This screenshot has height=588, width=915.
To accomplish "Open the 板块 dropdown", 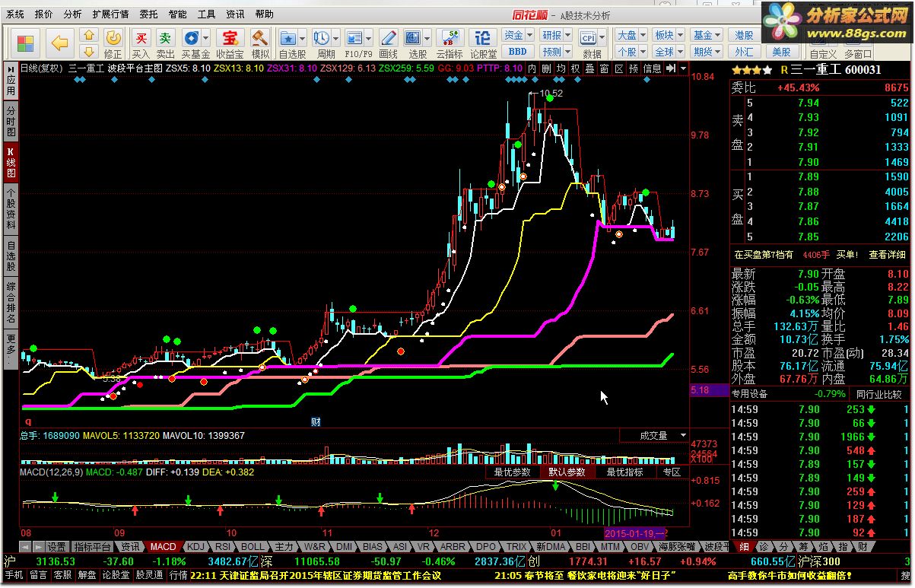I will tap(669, 35).
